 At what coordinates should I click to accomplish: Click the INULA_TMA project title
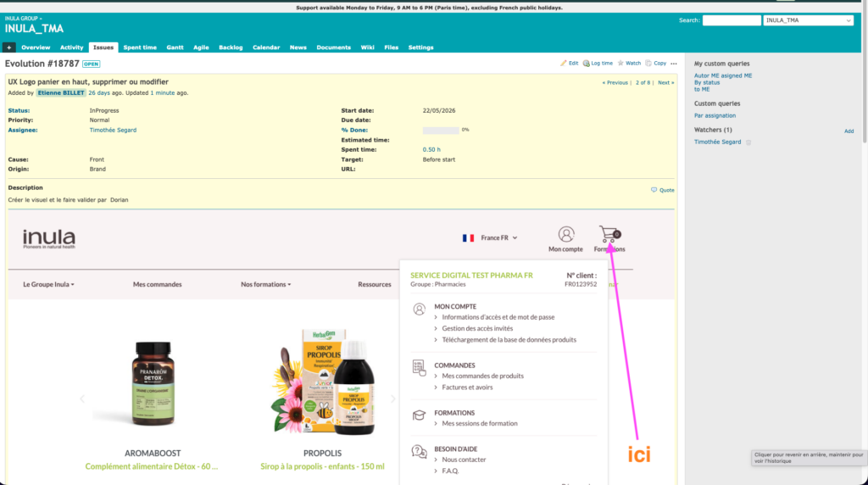click(34, 29)
